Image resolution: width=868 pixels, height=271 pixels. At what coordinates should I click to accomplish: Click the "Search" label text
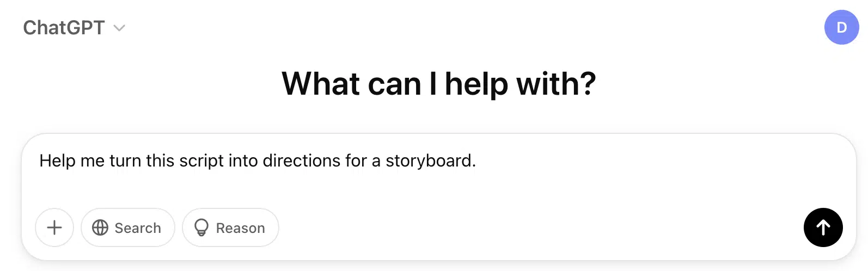coord(138,228)
